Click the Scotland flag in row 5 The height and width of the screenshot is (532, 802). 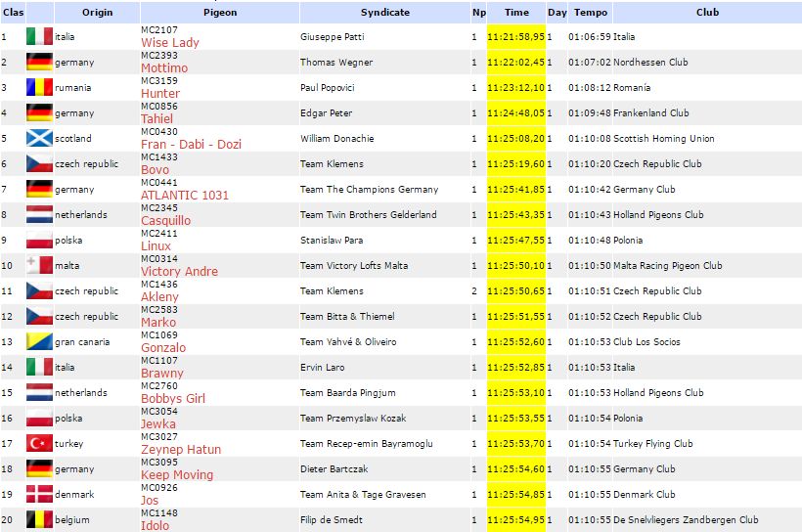[x=39, y=138]
